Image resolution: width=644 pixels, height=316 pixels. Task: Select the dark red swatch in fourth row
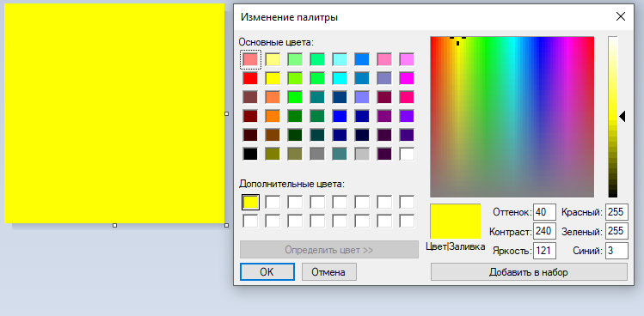pos(250,116)
